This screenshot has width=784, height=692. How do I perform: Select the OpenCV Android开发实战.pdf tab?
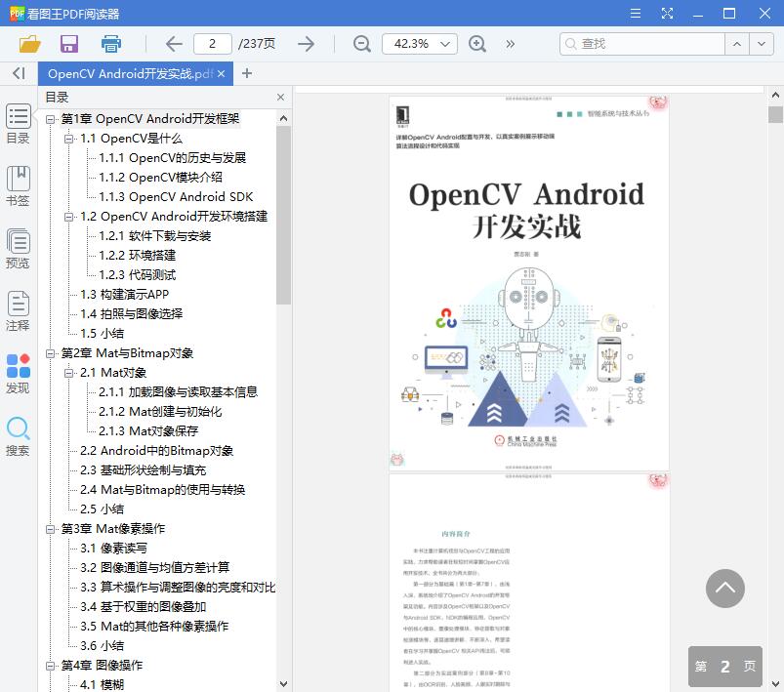127,73
